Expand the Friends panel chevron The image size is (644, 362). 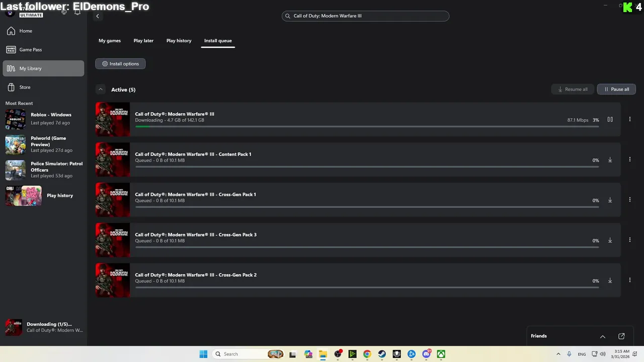(602, 336)
